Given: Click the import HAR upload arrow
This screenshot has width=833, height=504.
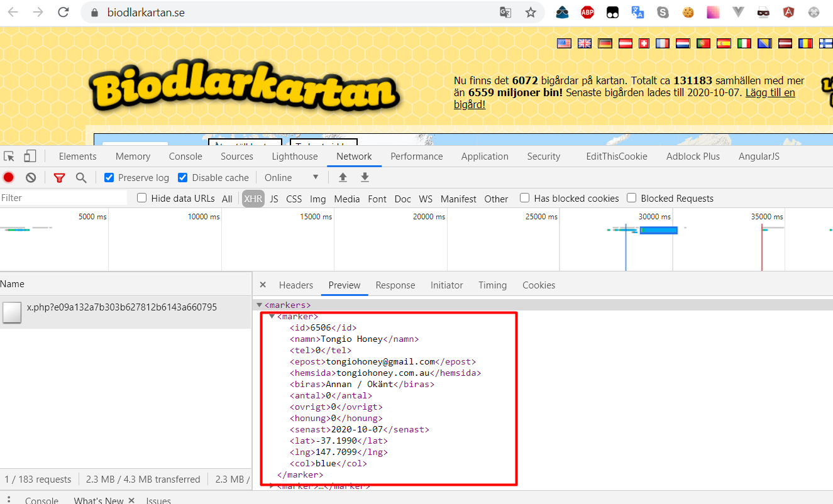Looking at the screenshot, I should 343,178.
